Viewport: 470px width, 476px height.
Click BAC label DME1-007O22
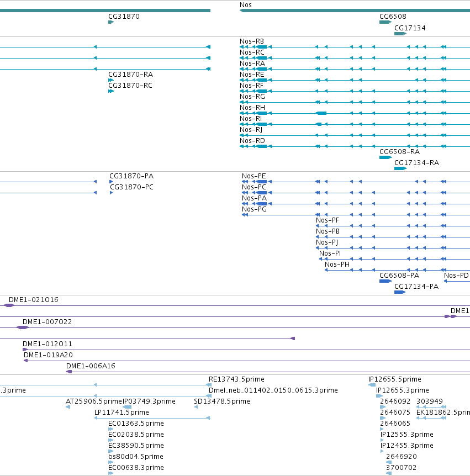click(47, 322)
